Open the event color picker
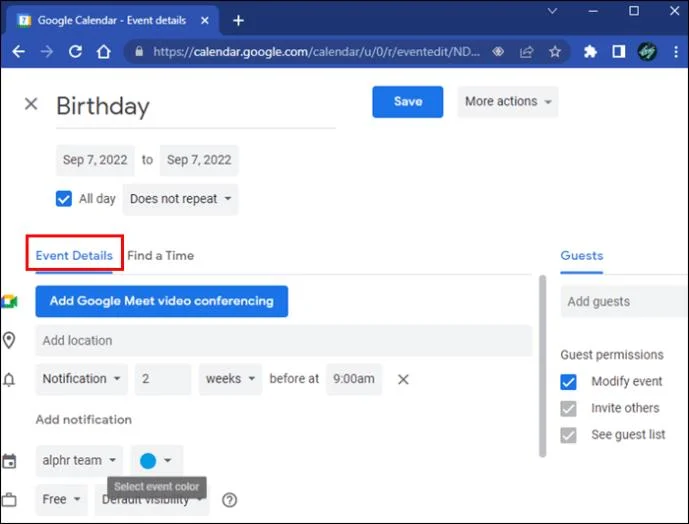This screenshot has height=524, width=689. click(x=156, y=461)
